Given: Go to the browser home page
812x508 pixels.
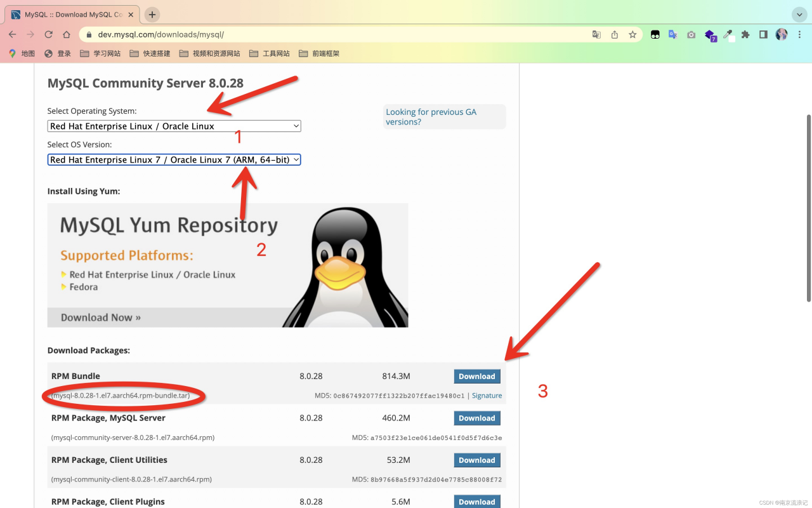Looking at the screenshot, I should (x=67, y=34).
